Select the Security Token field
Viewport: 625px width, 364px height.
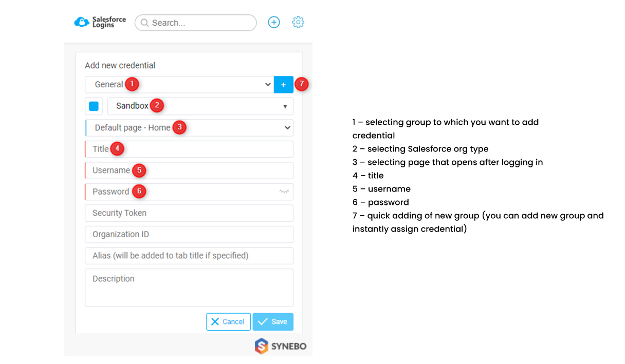189,213
